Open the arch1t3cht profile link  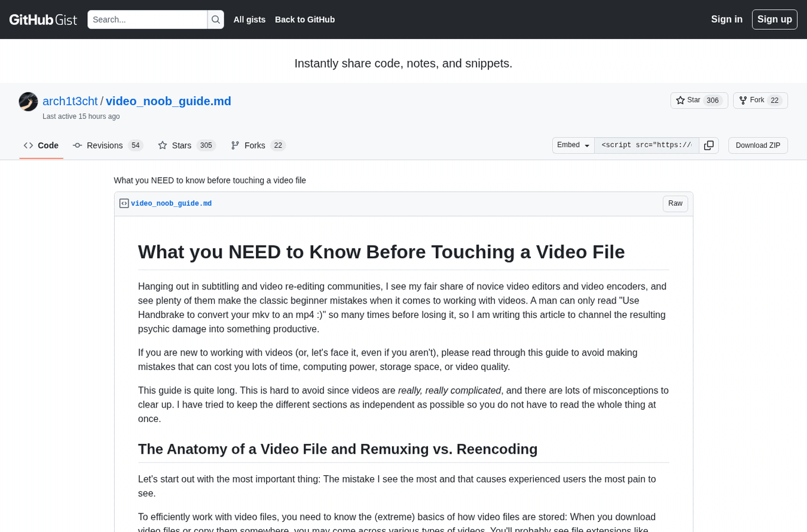[x=70, y=101]
